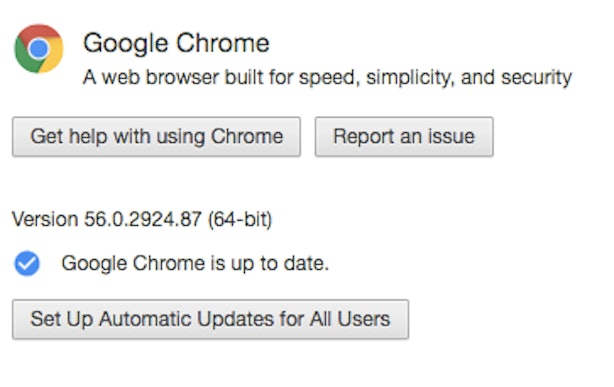The width and height of the screenshot is (614, 387).
Task: Click the web browser tagline description
Action: 327,78
